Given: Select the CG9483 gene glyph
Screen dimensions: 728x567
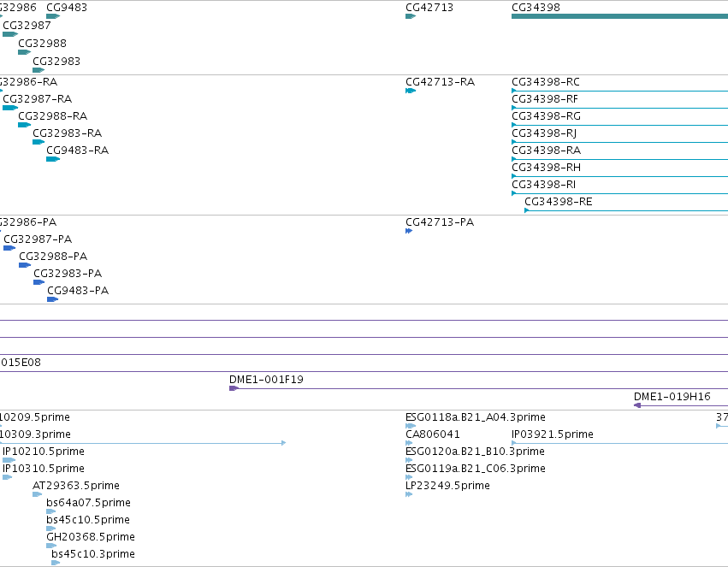Looking at the screenshot, I should pos(53,16).
